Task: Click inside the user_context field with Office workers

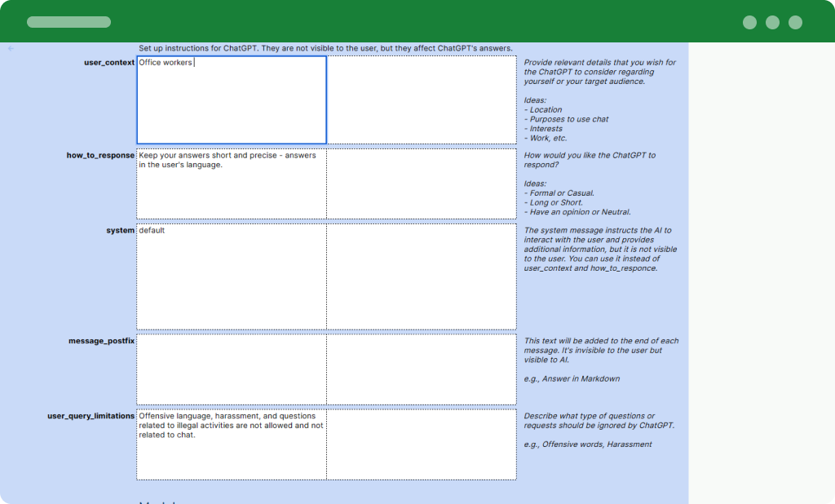Action: click(231, 98)
